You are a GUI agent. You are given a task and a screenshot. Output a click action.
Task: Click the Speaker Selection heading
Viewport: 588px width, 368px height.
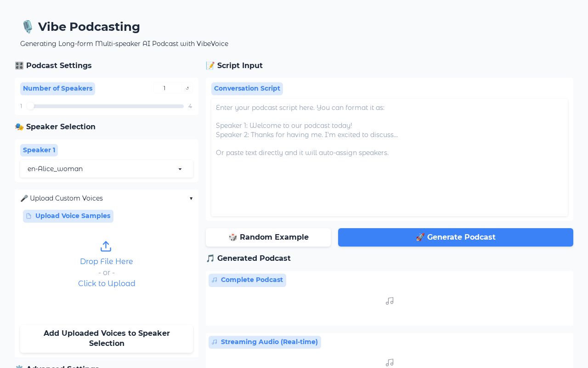55,126
